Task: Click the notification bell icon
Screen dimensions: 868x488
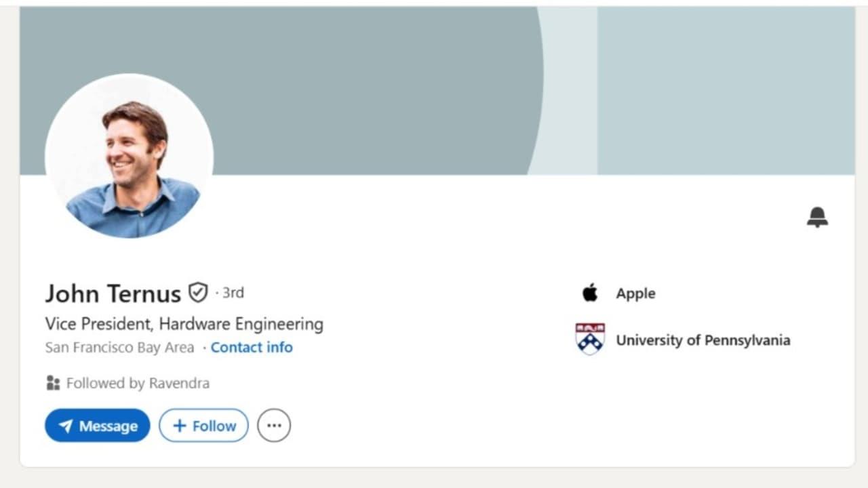Action: click(817, 218)
